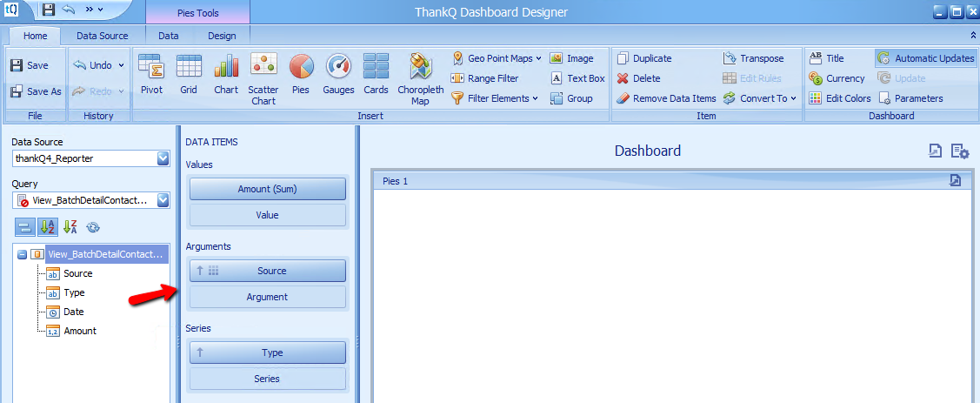Click the Pies 1 export icon
The image size is (980, 403).
click(955, 181)
